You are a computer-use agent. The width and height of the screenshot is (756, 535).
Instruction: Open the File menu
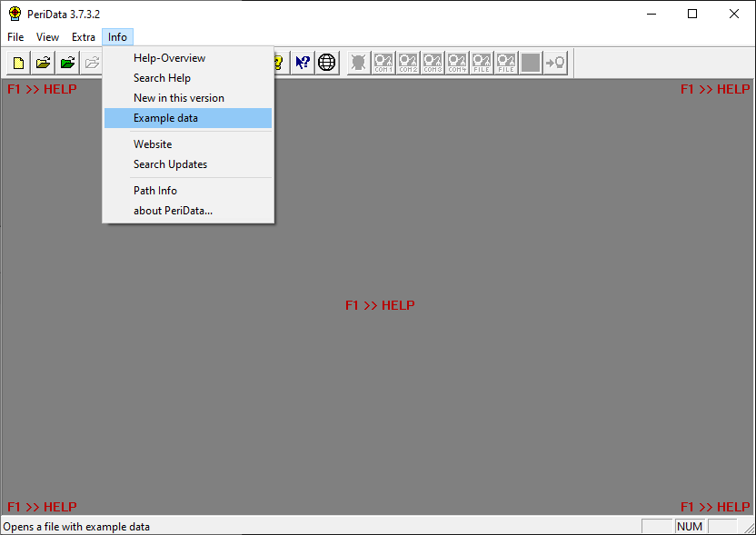15,37
